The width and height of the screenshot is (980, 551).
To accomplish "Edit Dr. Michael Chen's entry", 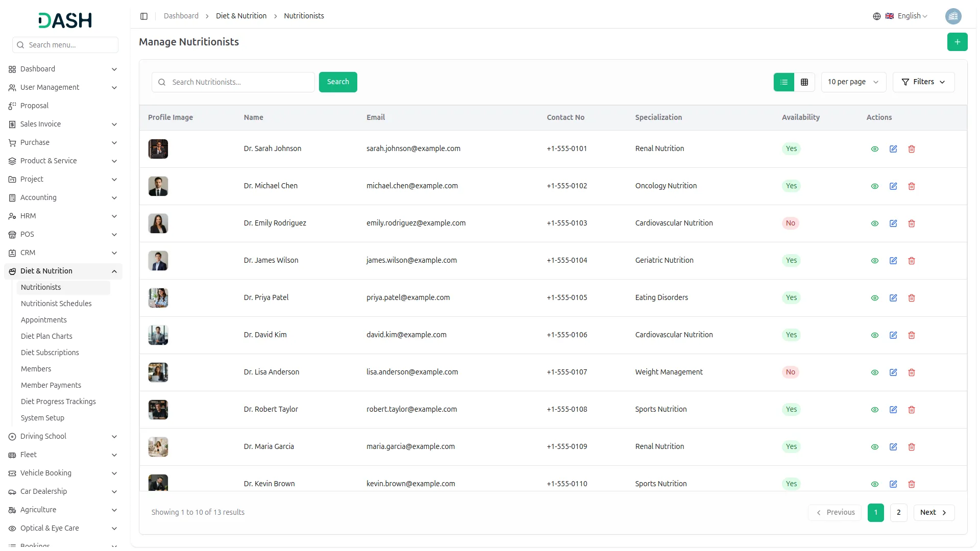I will pyautogui.click(x=893, y=186).
